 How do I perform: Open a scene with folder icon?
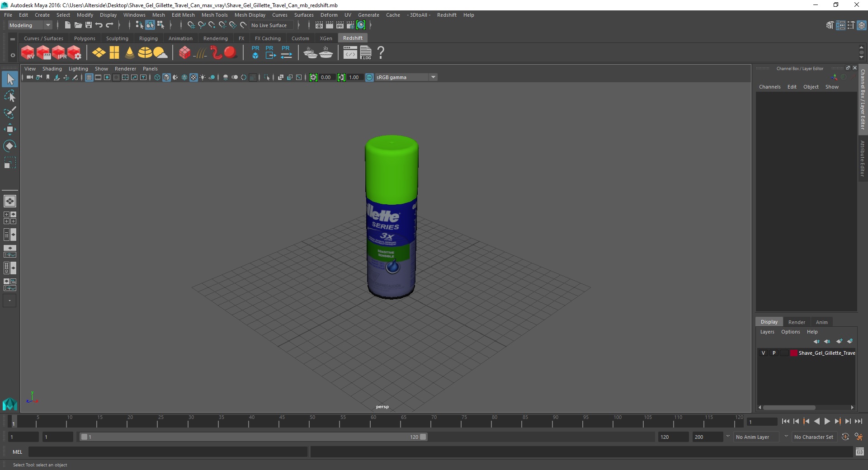point(78,25)
